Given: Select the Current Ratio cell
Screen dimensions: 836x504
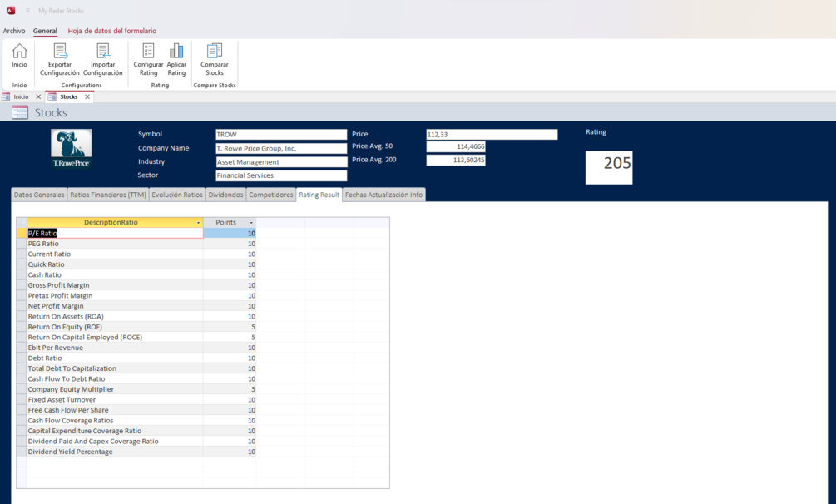Looking at the screenshot, I should (115, 254).
